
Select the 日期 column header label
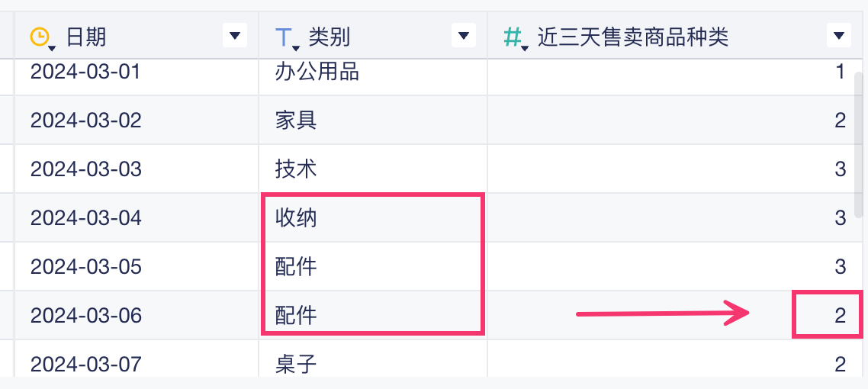tap(86, 36)
